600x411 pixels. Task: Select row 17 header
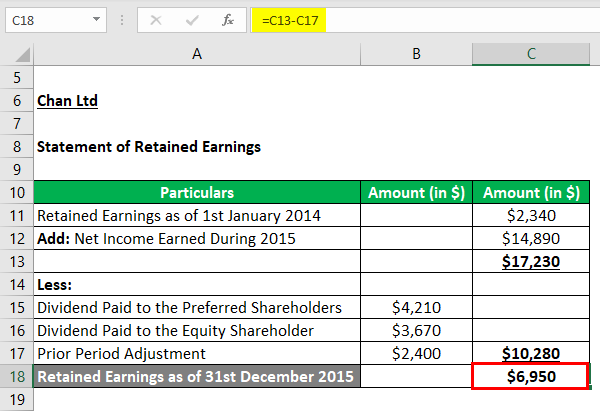(x=16, y=353)
